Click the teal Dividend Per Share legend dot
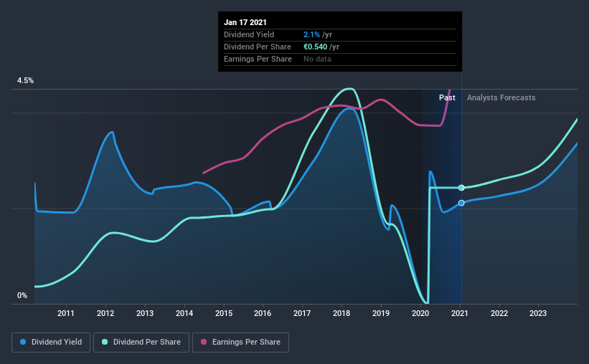Viewport: 589px width, 364px height. tap(105, 342)
